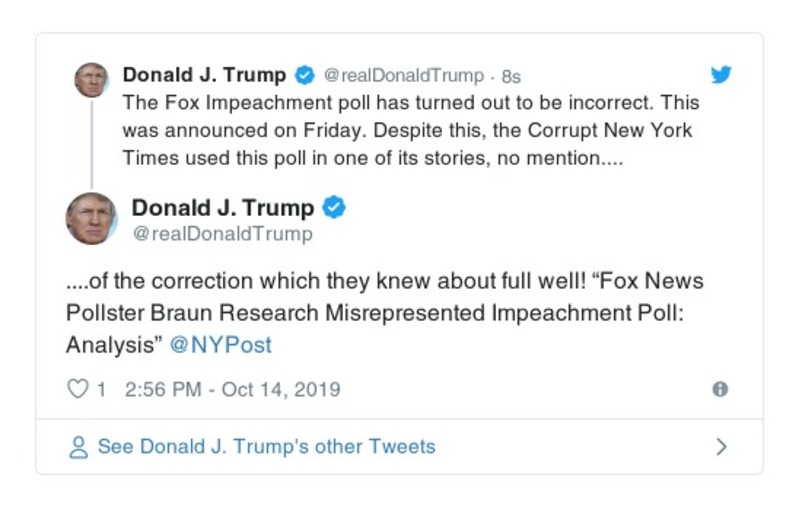Click the 8s timestamp on the top tweet
The height and width of the screenshot is (513, 799).
pos(511,76)
